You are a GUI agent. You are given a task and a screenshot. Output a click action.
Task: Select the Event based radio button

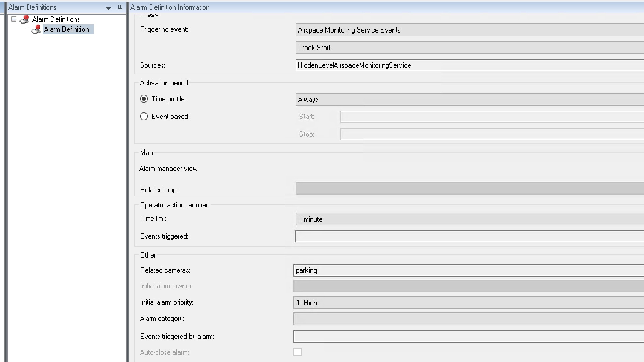click(144, 117)
